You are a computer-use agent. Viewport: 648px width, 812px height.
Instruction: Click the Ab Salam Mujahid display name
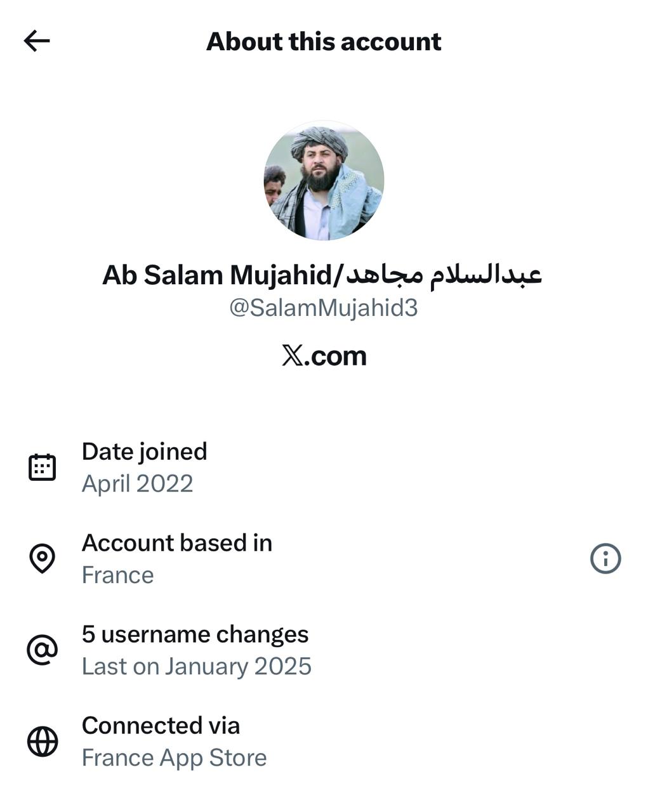click(216, 275)
